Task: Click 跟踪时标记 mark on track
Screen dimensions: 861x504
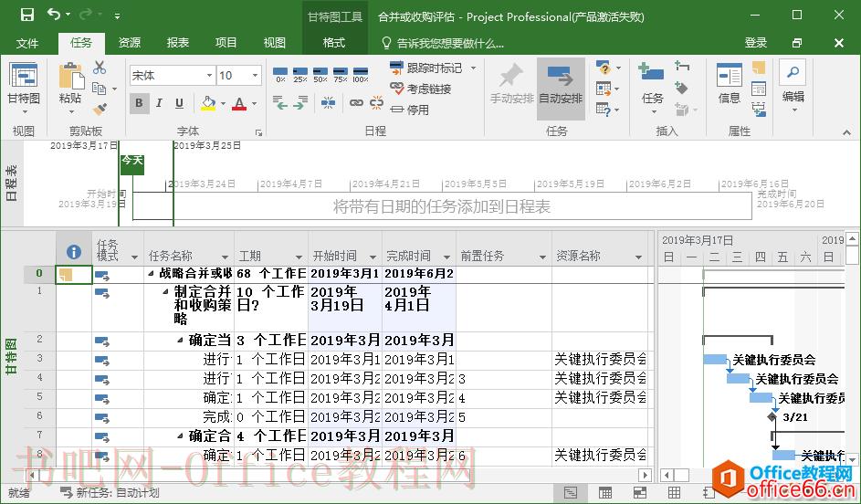Action: click(427, 68)
